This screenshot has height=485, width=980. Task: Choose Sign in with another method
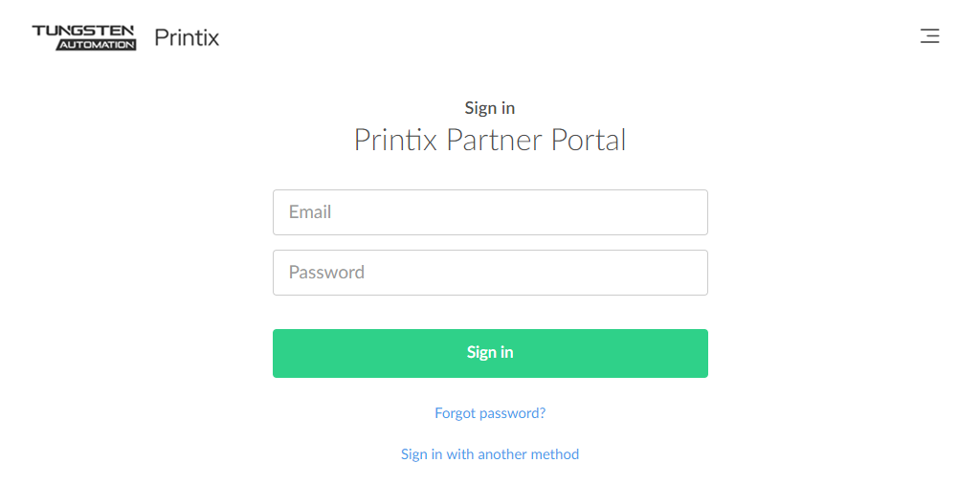tap(490, 454)
